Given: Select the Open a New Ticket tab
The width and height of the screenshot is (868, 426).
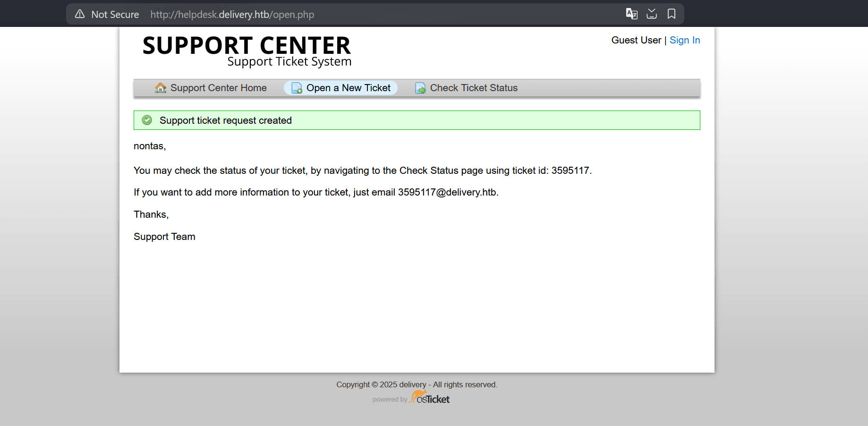Looking at the screenshot, I should 348,88.
